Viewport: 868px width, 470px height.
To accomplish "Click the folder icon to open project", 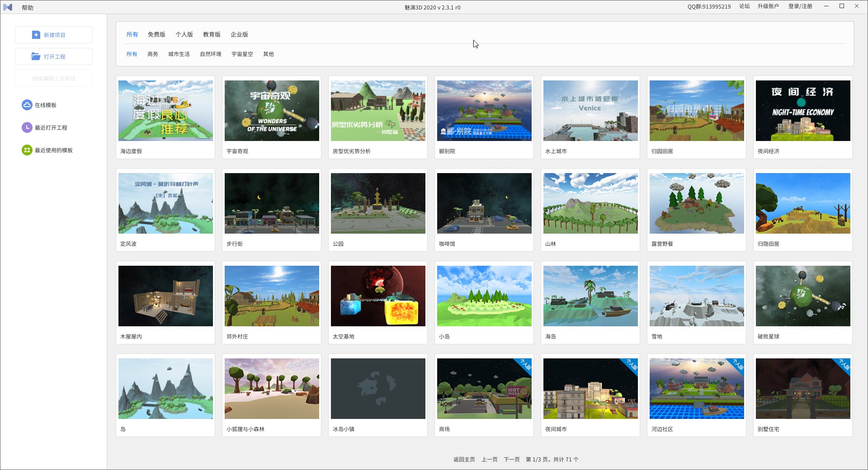I will [x=36, y=56].
